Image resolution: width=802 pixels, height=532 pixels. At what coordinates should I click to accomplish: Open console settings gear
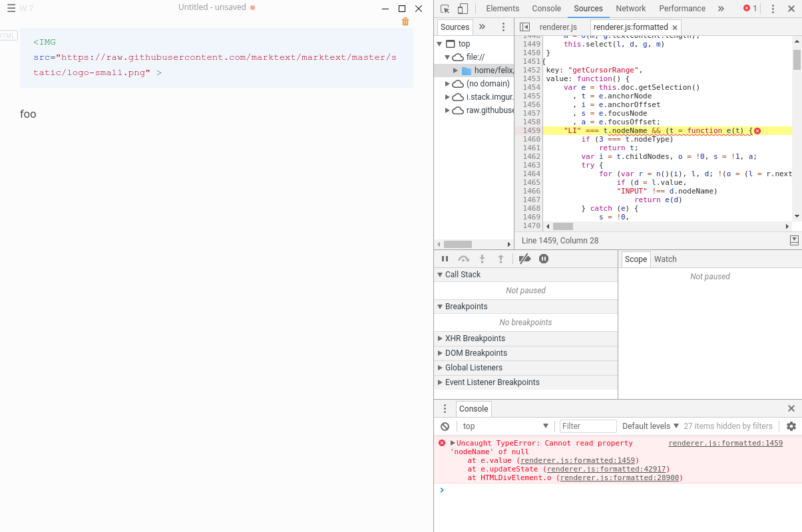point(791,426)
